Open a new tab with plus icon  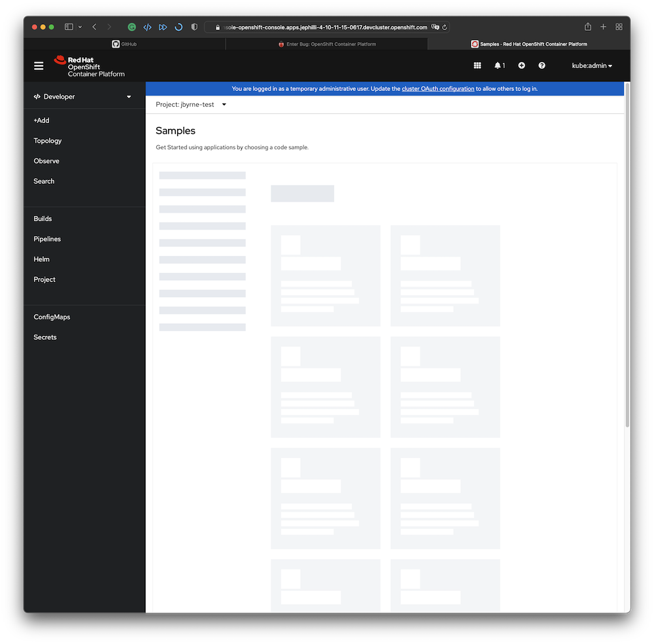tap(603, 27)
